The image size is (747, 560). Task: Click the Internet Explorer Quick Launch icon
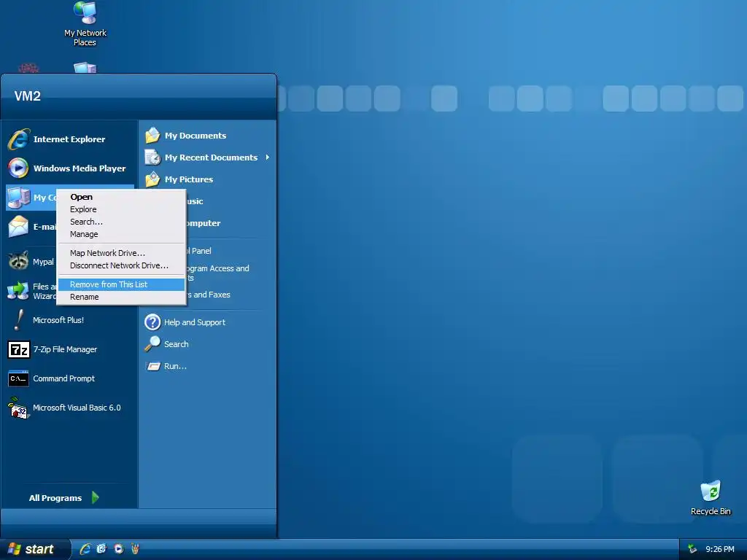tap(85, 549)
